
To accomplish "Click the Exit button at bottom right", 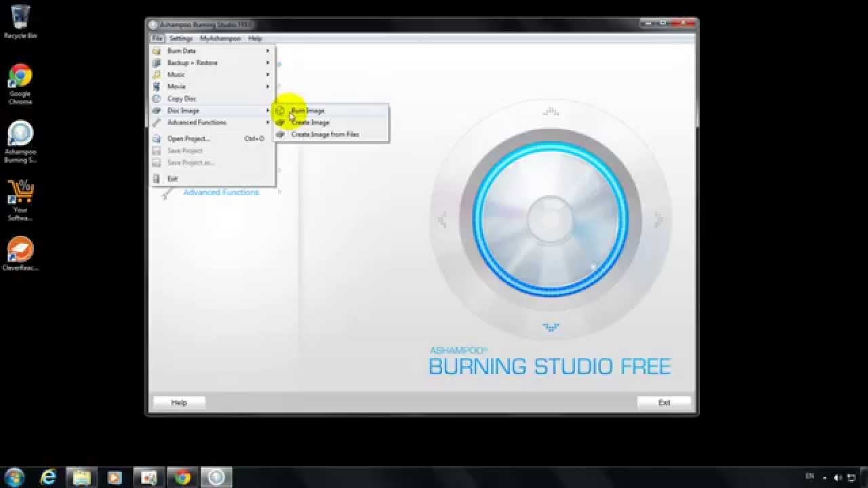I will [664, 403].
